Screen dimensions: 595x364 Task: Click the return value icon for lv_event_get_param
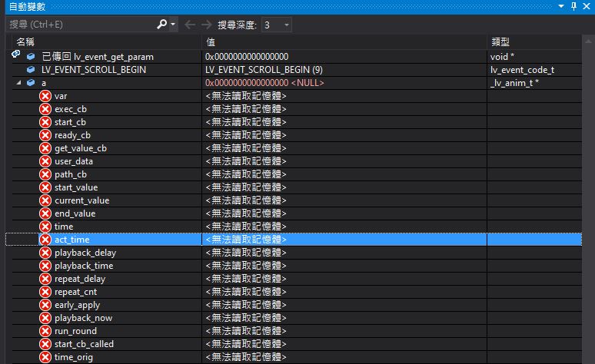point(16,55)
